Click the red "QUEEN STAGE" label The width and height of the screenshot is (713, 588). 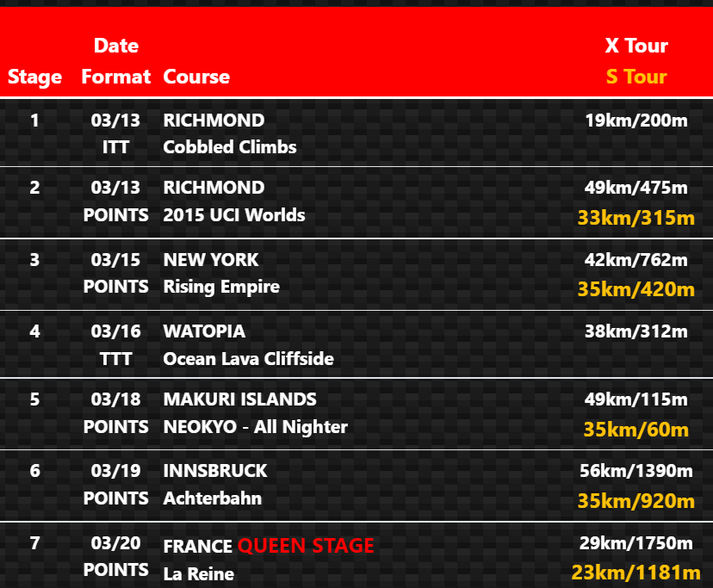click(x=306, y=545)
